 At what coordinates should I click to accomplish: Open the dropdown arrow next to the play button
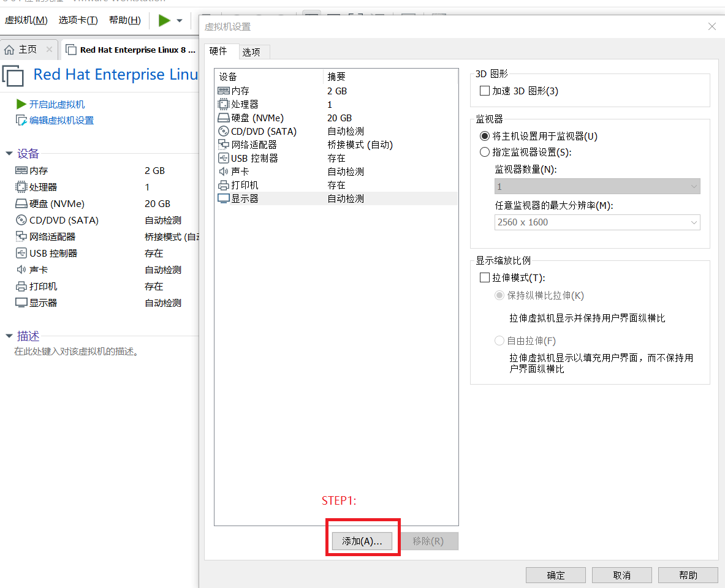[x=180, y=21]
